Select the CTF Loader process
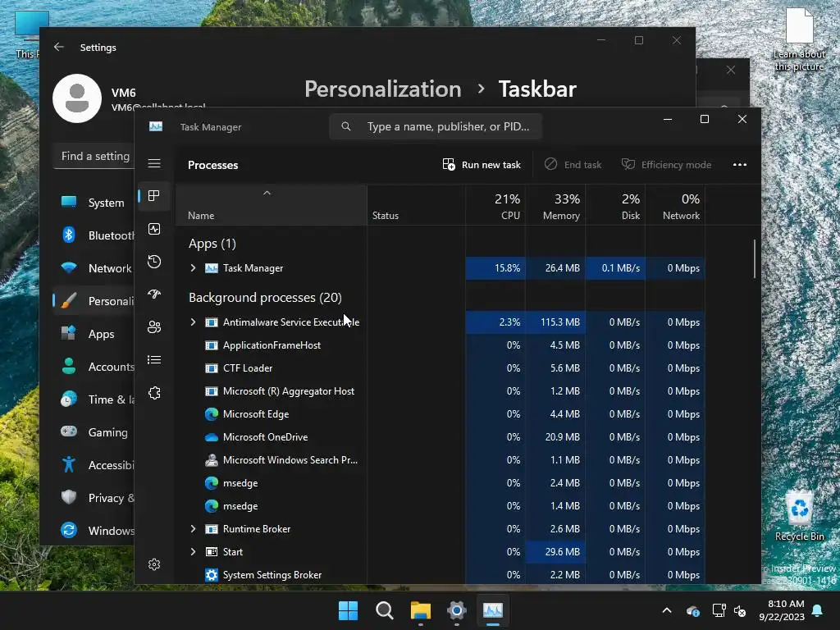840x630 pixels. tap(248, 368)
